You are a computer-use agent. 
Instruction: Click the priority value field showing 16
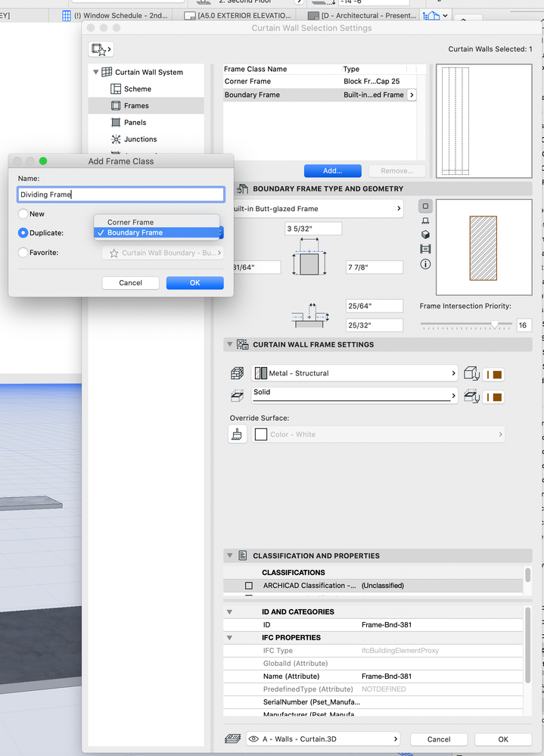(524, 325)
